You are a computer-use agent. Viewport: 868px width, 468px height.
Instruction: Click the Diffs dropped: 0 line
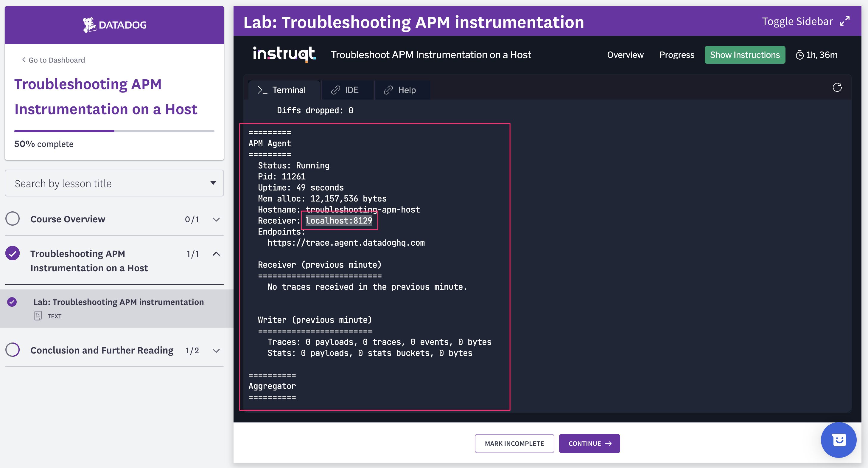(x=315, y=111)
